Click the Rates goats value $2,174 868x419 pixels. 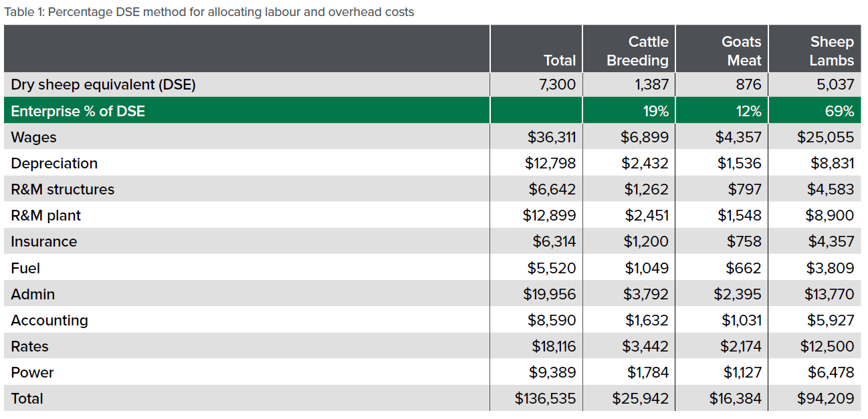(740, 346)
